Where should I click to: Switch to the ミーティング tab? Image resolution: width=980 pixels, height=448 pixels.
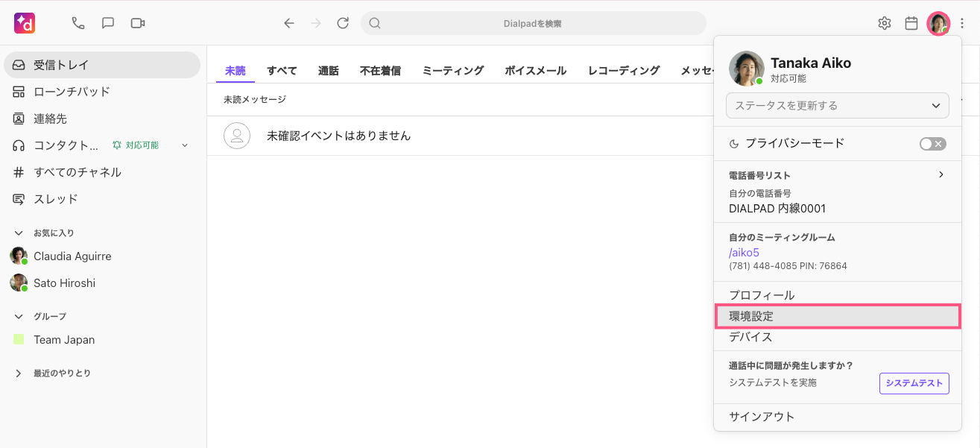pyautogui.click(x=453, y=71)
